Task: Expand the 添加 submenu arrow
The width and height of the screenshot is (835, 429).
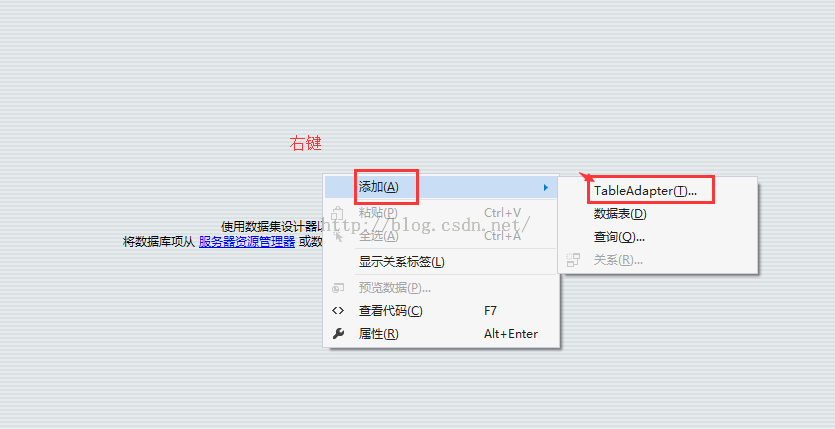Action: point(545,187)
